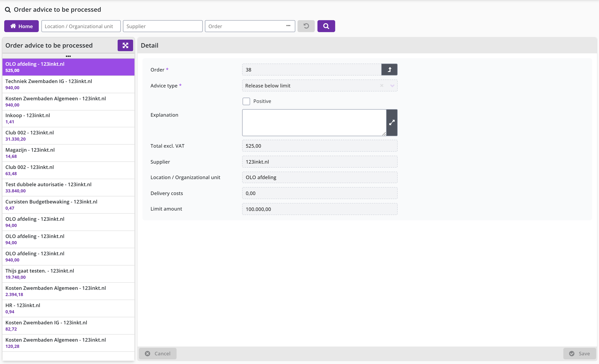
Task: Select Techniek Zwembaden IG - 123inkt.nl row
Action: click(68, 84)
